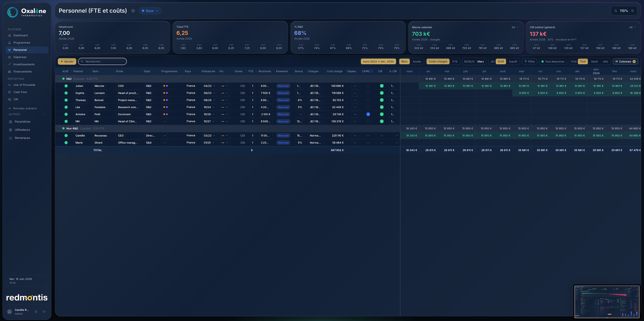Click the info icon beside page title
The height and width of the screenshot is (321, 644).
(x=133, y=11)
